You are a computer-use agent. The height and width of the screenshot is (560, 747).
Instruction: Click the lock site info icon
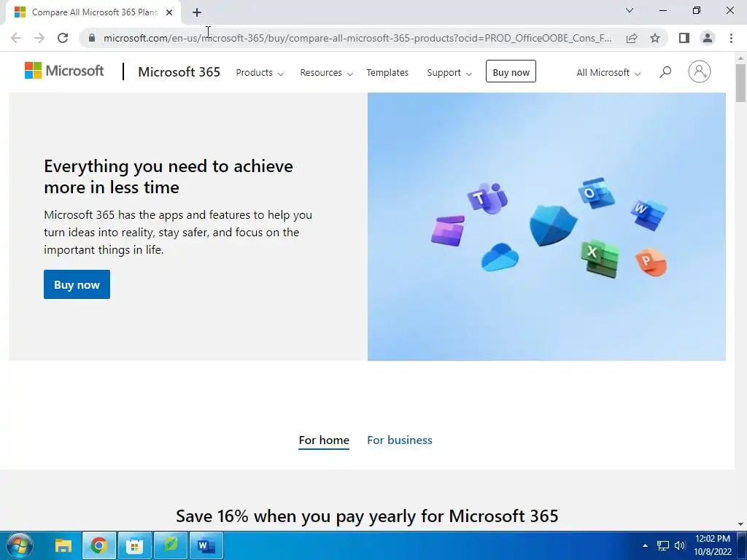(92, 38)
